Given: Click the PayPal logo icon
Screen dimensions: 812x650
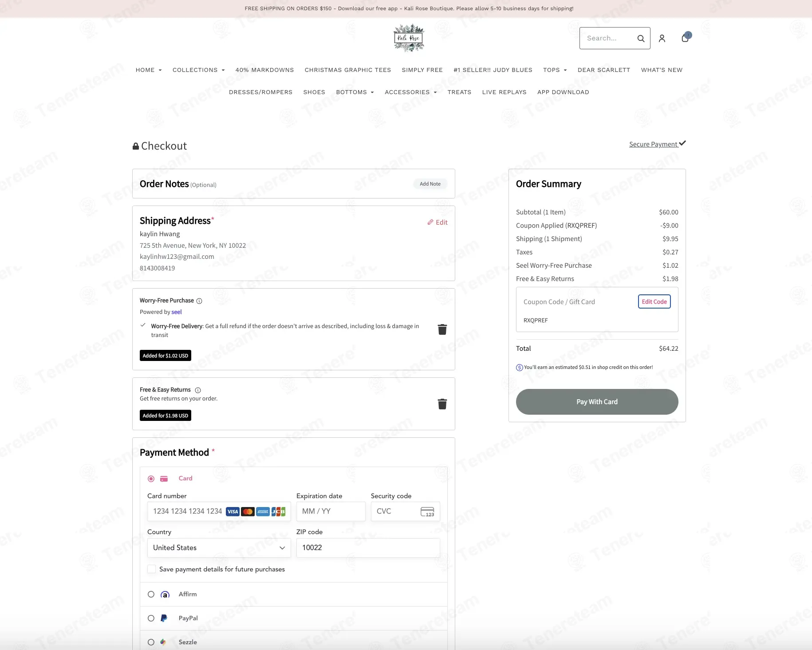Looking at the screenshot, I should click(x=164, y=618).
